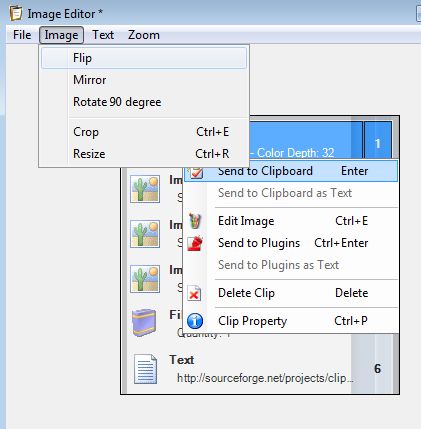Click the Send to Plugins red icon
Viewport: 421px width, 429px height.
(195, 243)
